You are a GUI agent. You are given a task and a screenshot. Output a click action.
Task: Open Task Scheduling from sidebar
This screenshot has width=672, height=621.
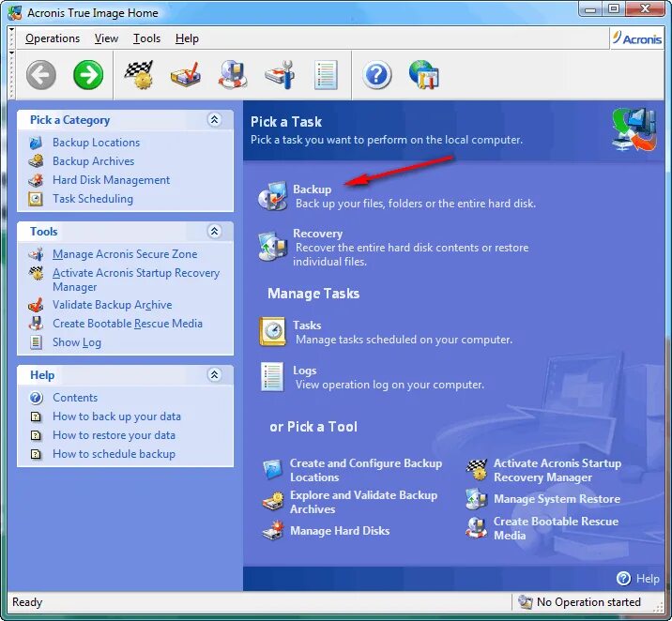point(93,199)
